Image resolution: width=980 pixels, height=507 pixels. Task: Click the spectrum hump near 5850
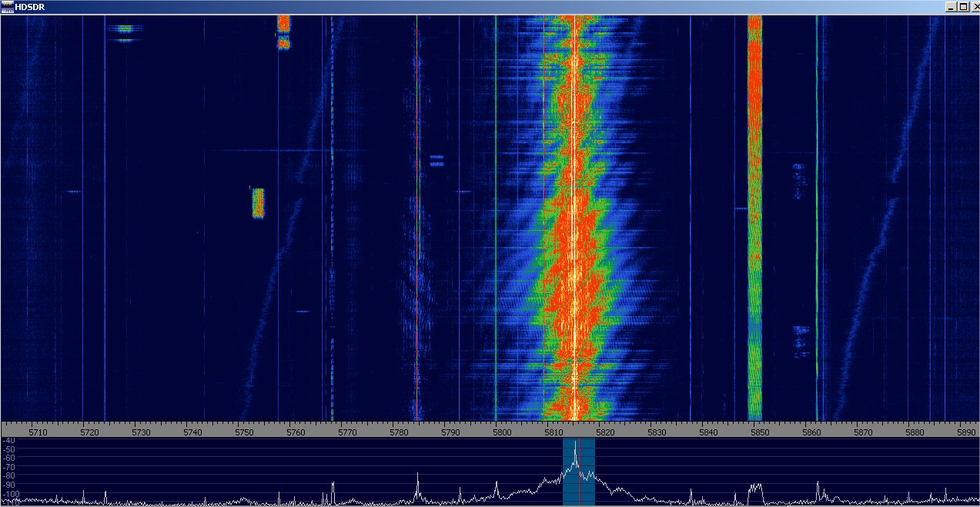755,492
